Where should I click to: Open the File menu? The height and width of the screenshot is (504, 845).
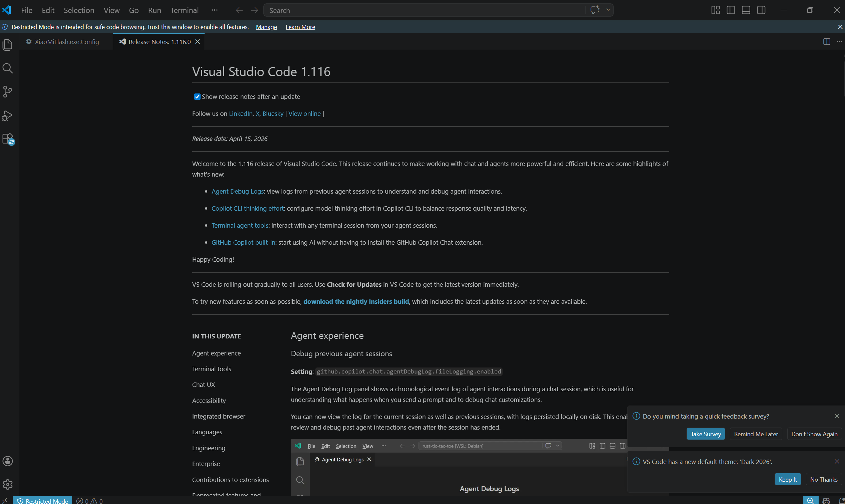pyautogui.click(x=26, y=11)
